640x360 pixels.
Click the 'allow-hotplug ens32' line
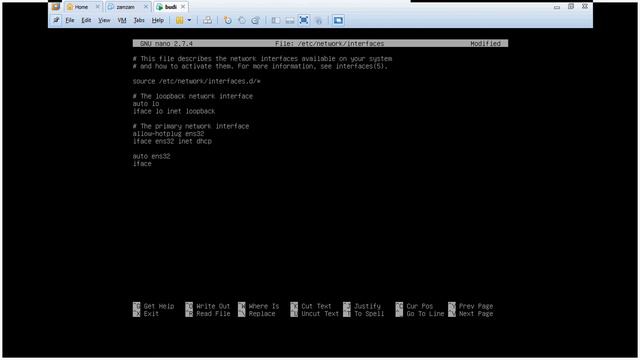pos(168,134)
